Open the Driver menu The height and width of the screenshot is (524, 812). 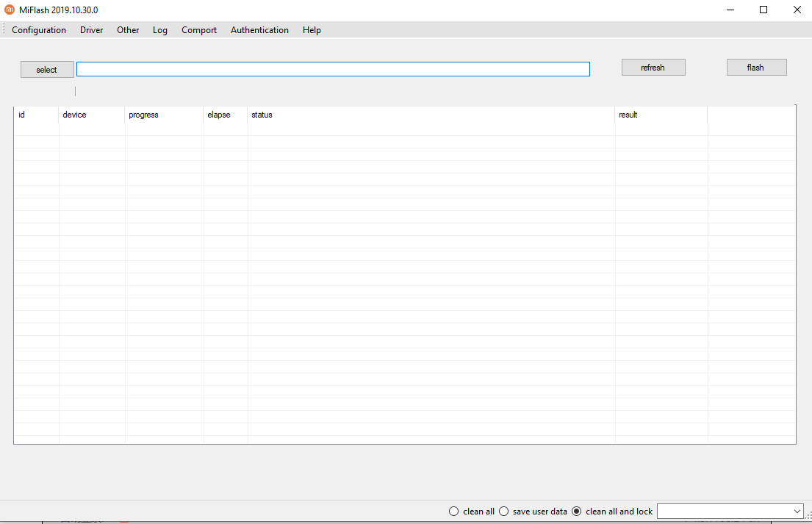click(x=92, y=30)
